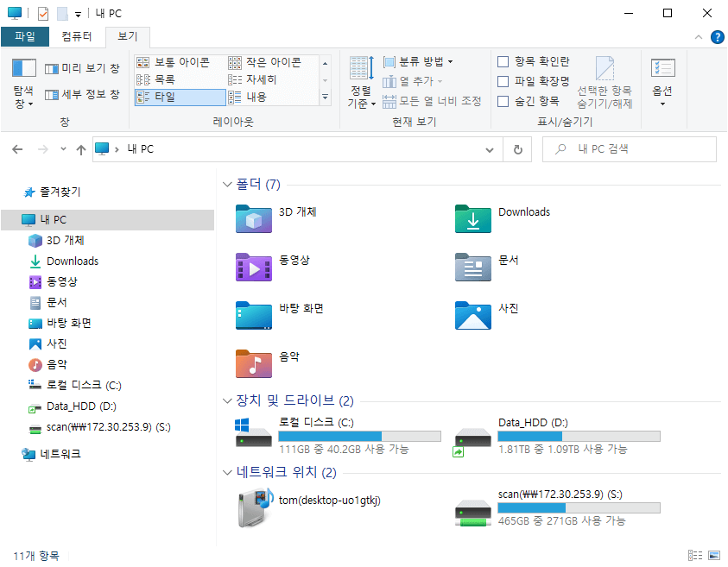Switch to the 보기 ribbon tab
Viewport: 728px width, 567px height.
127,36
